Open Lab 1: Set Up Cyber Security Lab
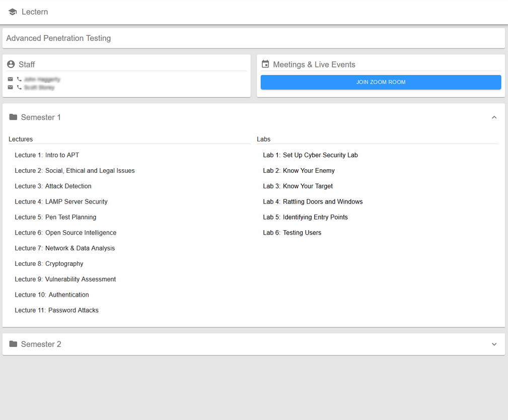The image size is (508, 420). pyautogui.click(x=310, y=155)
